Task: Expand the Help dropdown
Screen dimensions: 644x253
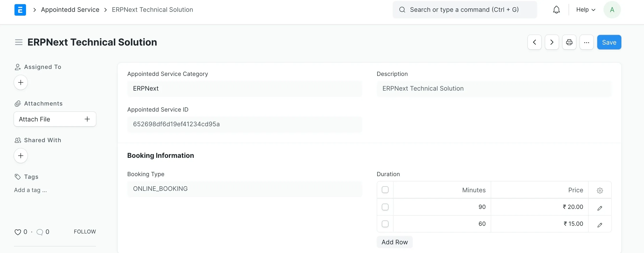Action: coord(585,10)
